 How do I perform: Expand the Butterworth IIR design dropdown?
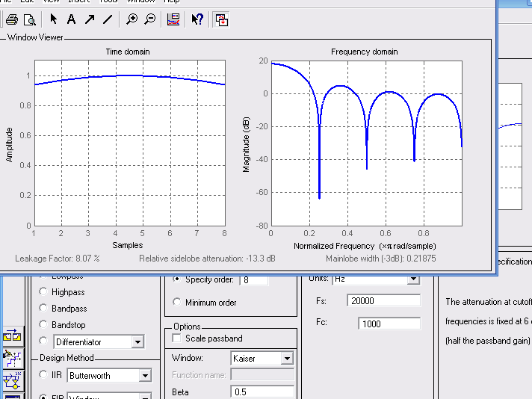[145, 376]
